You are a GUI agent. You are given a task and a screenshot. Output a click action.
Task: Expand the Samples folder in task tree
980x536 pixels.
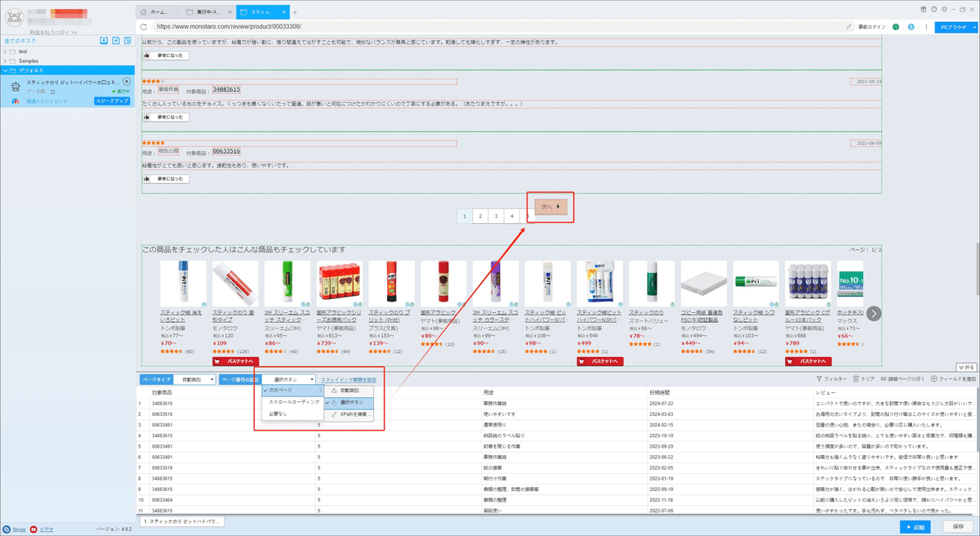(5, 60)
